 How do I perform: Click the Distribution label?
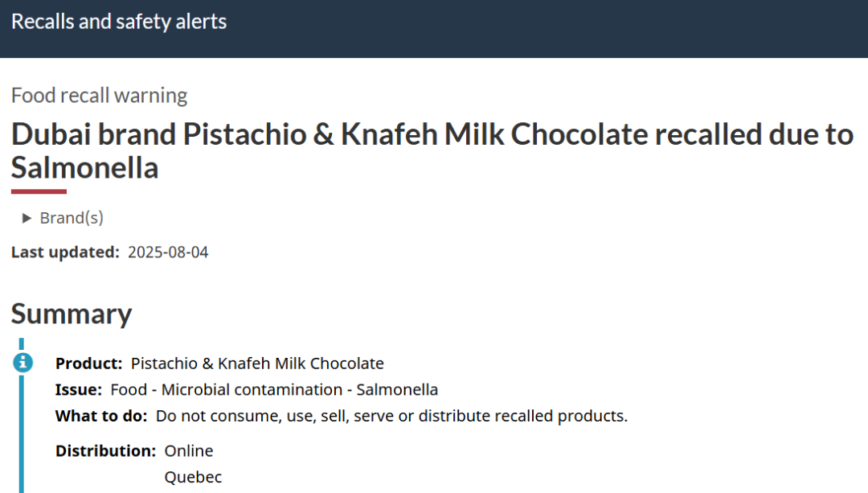[x=106, y=451]
